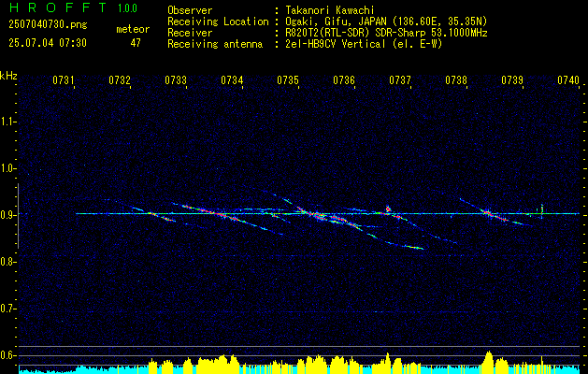
Task: Click the vertical spike on the carrier near 0739
Action: (x=541, y=211)
